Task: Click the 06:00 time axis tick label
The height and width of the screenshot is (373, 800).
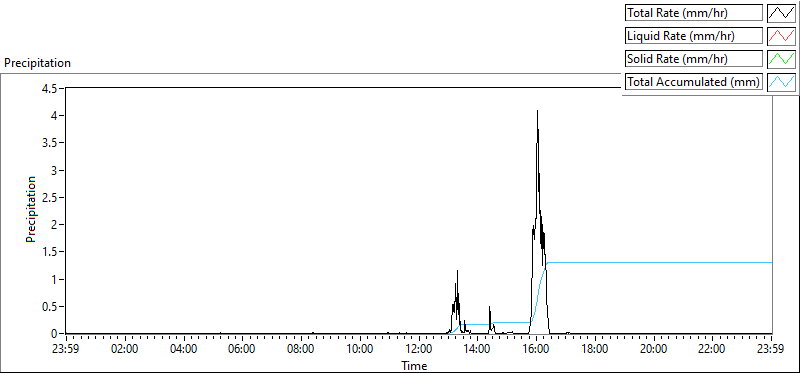Action: [x=242, y=350]
